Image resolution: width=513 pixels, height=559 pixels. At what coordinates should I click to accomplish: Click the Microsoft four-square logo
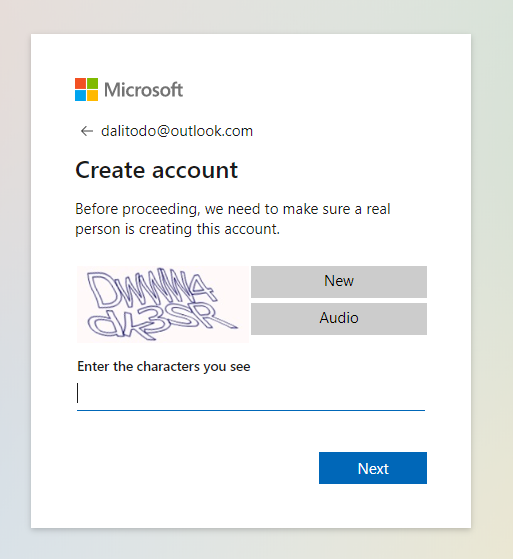(86, 89)
